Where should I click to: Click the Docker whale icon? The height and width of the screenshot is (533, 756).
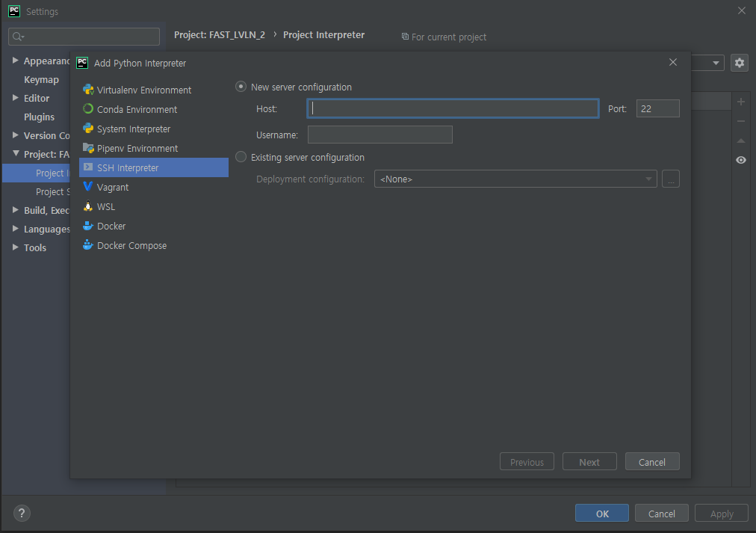88,226
